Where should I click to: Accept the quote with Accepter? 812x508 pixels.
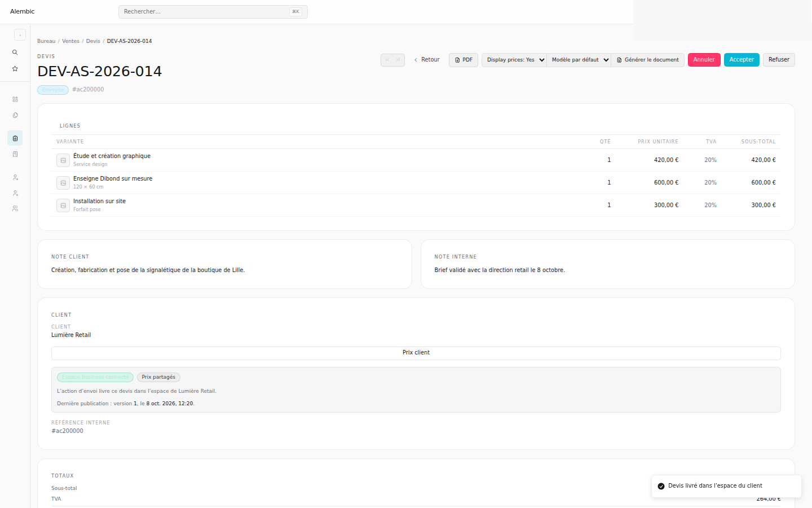742,60
